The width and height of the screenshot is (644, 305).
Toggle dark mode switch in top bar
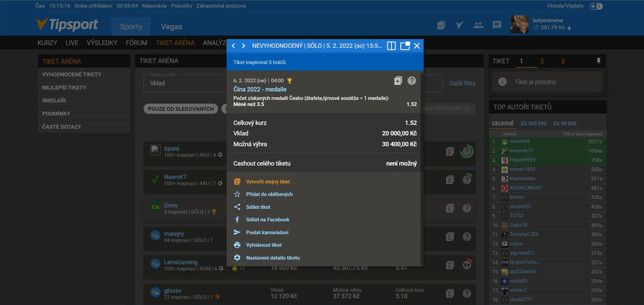tap(596, 6)
